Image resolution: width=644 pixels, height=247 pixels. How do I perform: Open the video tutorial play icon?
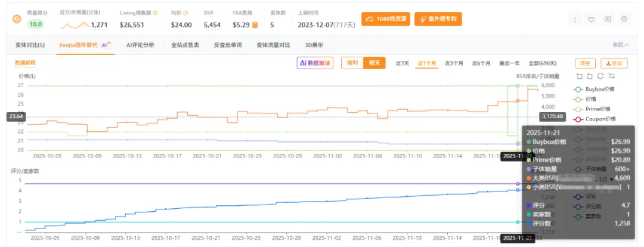click(608, 19)
